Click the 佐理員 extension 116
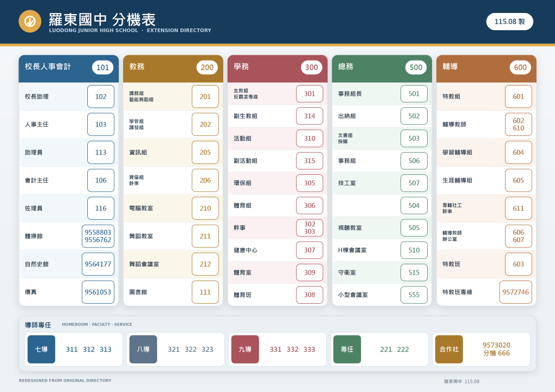555x392 pixels. click(101, 208)
